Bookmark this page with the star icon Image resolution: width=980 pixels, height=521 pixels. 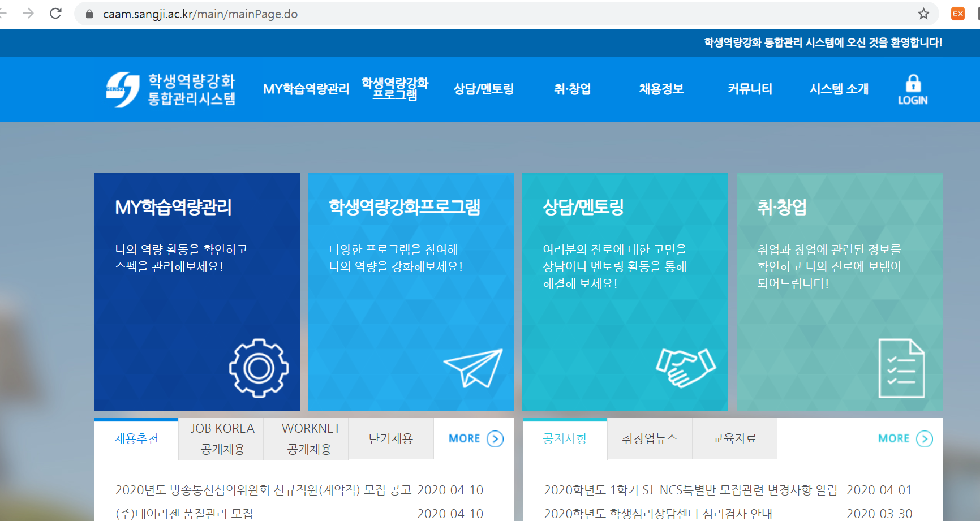[x=923, y=14]
